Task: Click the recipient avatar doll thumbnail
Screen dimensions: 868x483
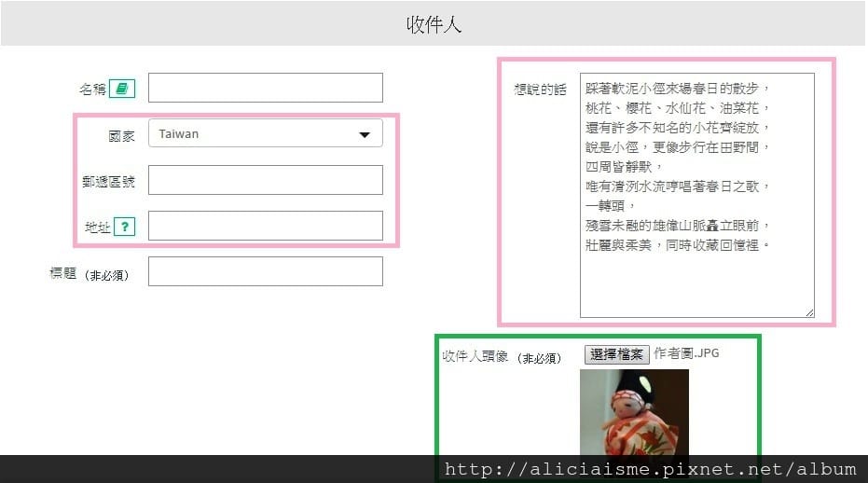Action: tap(634, 413)
